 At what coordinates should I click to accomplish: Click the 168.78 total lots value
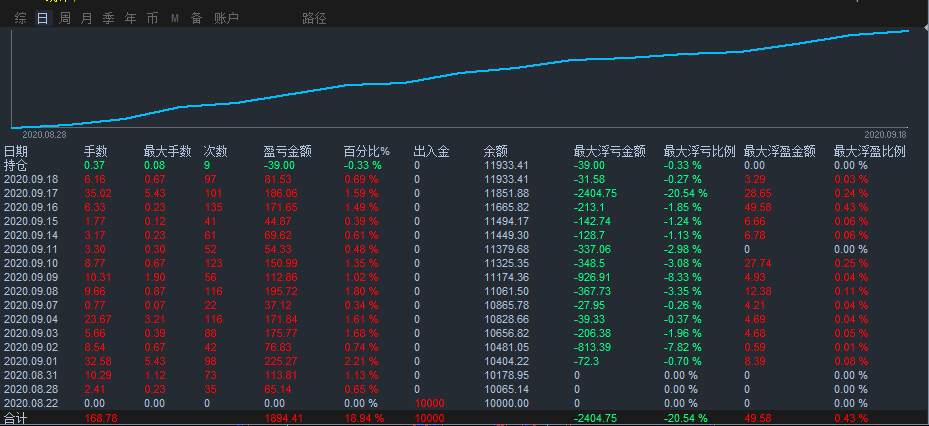101,418
